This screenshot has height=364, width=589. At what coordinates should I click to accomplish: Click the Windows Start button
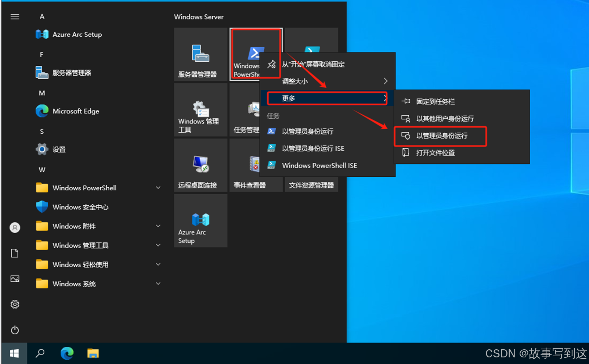14,353
